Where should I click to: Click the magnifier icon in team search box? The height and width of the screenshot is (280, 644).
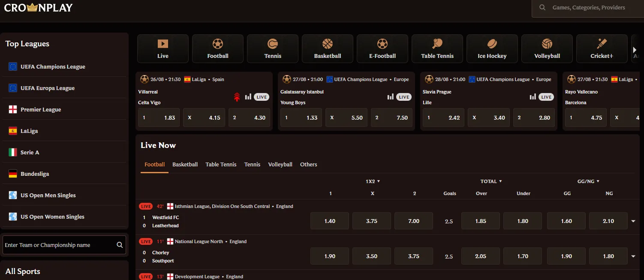(120, 245)
